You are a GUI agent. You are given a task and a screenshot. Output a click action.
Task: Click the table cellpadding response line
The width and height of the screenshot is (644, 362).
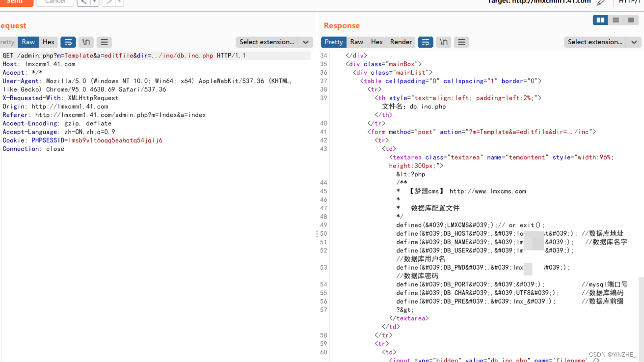tap(451, 81)
